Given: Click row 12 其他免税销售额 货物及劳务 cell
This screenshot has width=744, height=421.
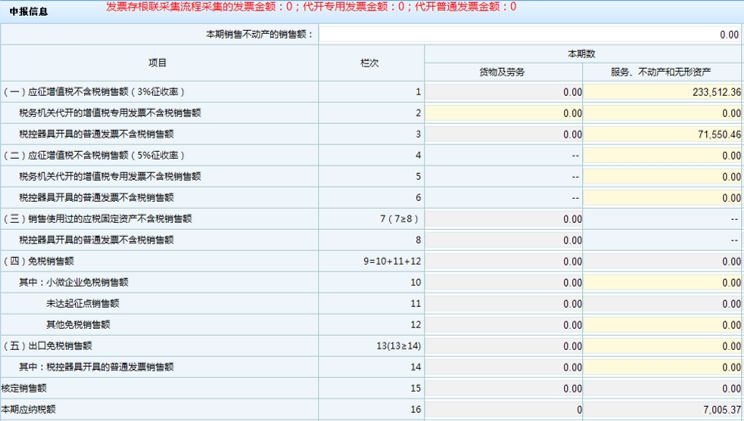Looking at the screenshot, I should tap(505, 325).
